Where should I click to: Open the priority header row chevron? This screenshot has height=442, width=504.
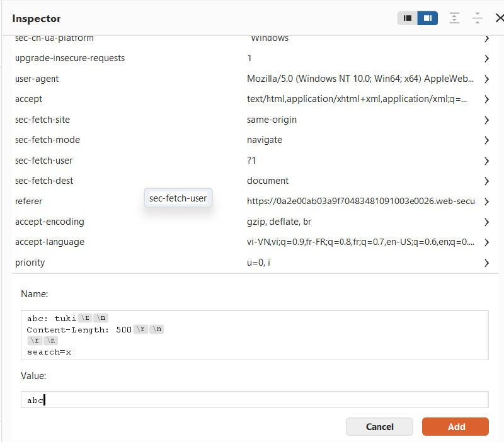486,263
